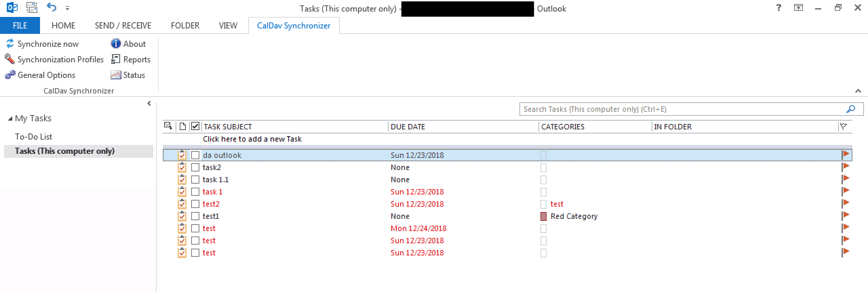Open the Reports icon
868x292 pixels.
[x=116, y=59]
